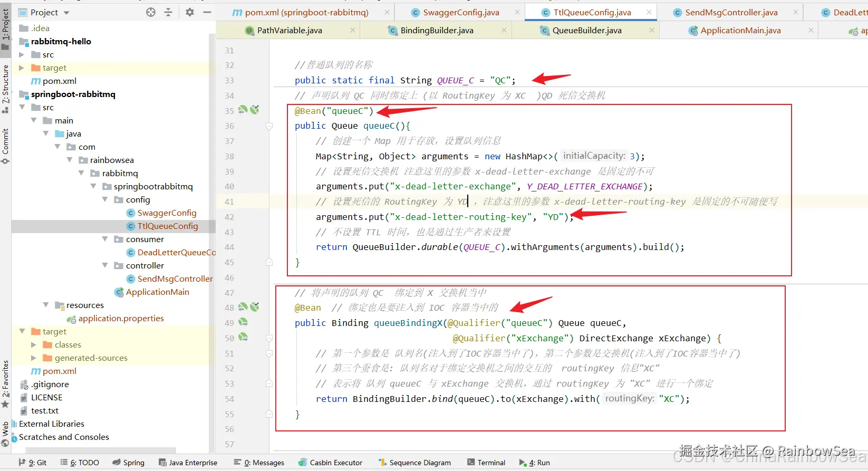Image resolution: width=868 pixels, height=471 pixels.
Task: Click the locate/select opened file target icon
Action: click(151, 12)
